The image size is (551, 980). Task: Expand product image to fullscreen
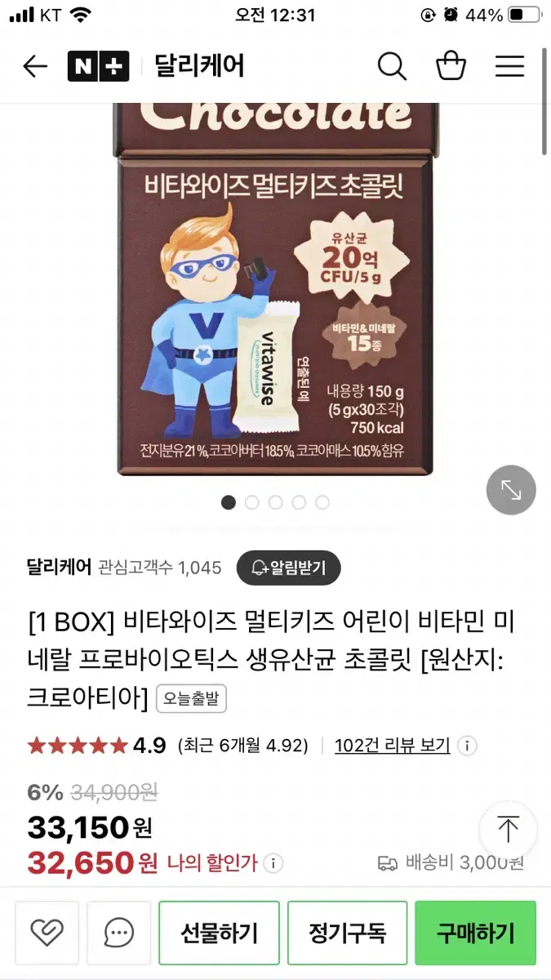tap(511, 490)
